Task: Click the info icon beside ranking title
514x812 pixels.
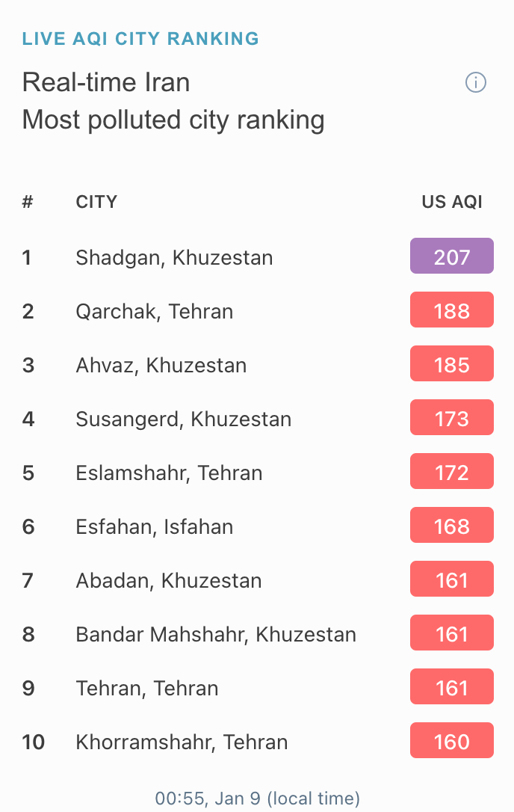Action: pos(475,82)
